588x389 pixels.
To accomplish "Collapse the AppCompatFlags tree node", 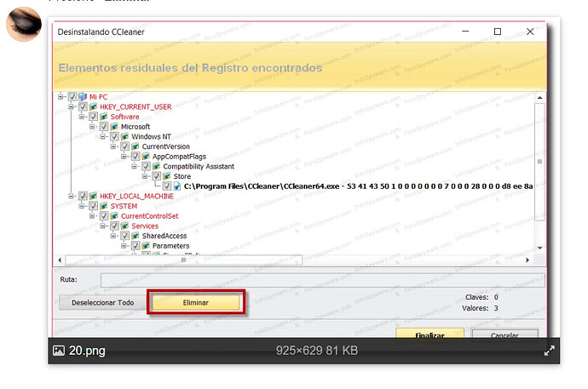I will [x=124, y=156].
